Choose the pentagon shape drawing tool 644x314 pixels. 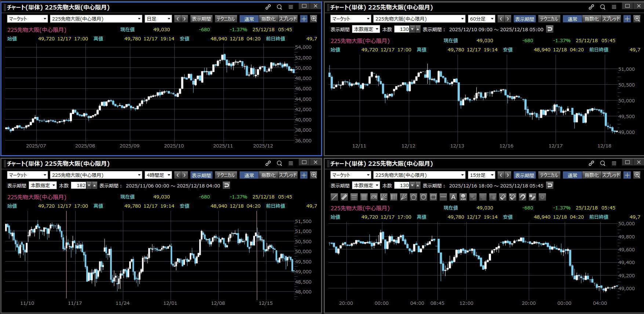click(x=414, y=197)
